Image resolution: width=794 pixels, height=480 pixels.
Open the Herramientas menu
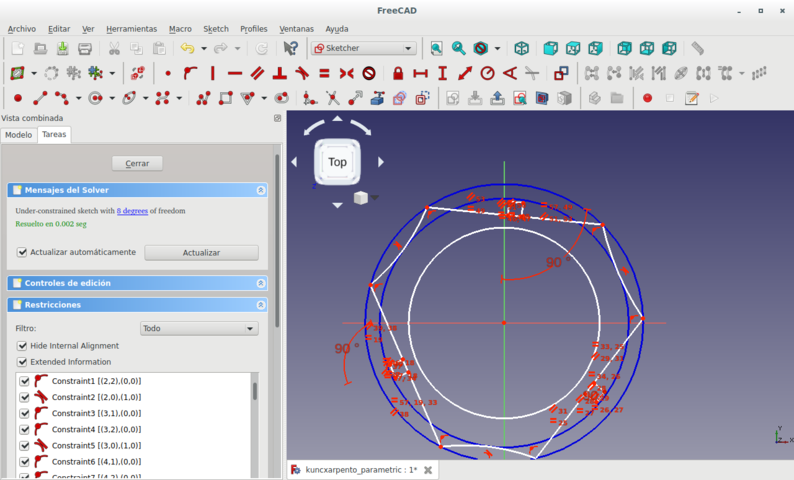(x=131, y=29)
